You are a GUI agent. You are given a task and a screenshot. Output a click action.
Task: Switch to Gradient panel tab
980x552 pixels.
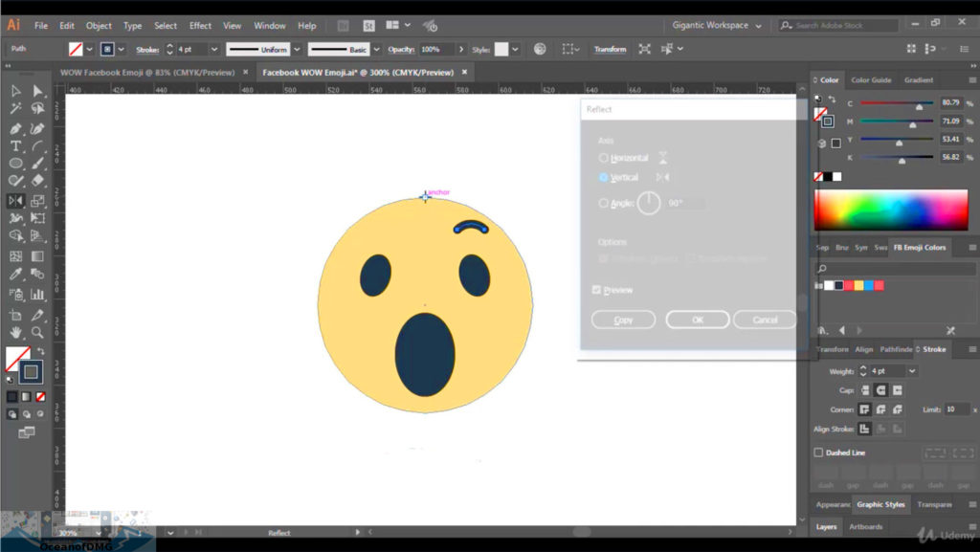click(x=918, y=80)
